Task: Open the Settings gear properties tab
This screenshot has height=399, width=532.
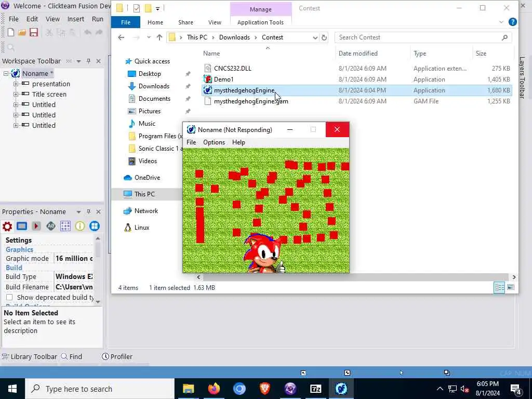Action: point(7,226)
